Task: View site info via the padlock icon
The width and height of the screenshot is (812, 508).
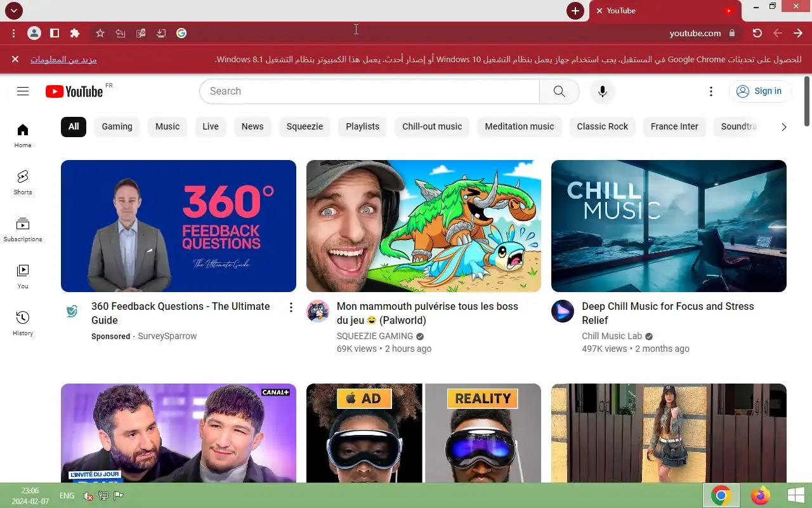Action: click(x=732, y=33)
